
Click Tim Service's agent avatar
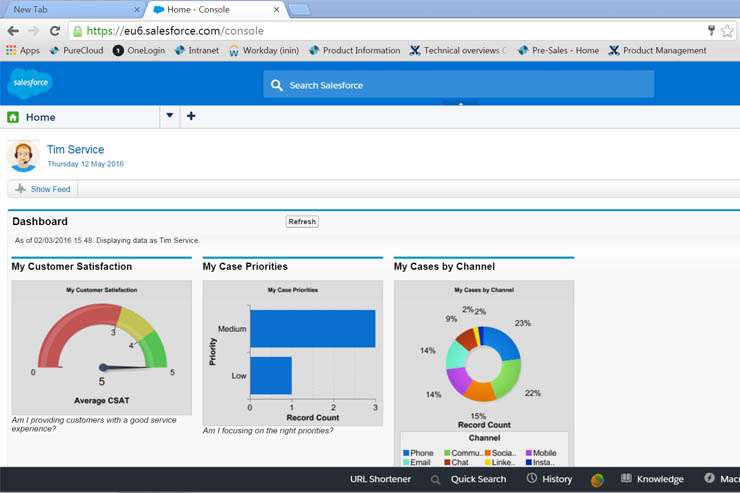(22, 156)
